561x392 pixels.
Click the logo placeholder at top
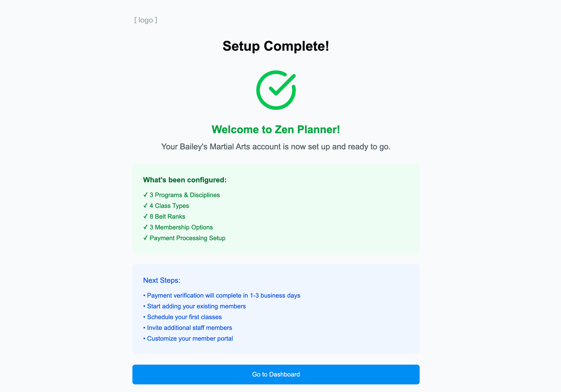coord(146,20)
